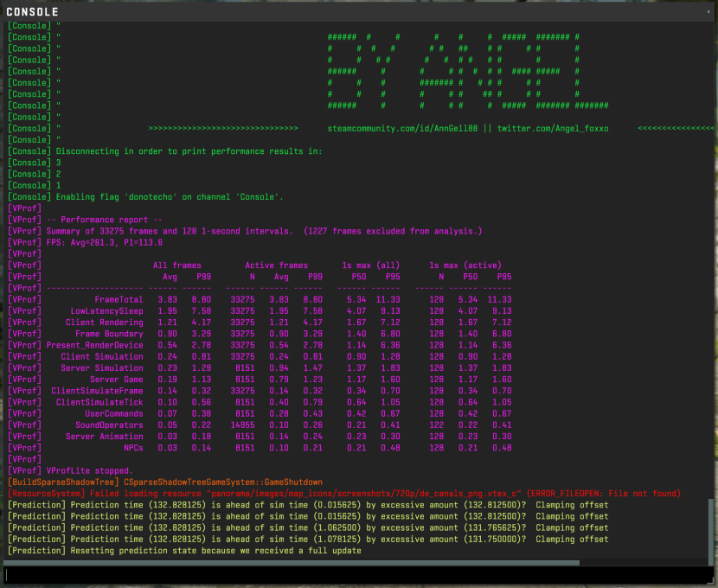Click the LowLatencySleep row label
Screen dimensions: 718x588
106,310
